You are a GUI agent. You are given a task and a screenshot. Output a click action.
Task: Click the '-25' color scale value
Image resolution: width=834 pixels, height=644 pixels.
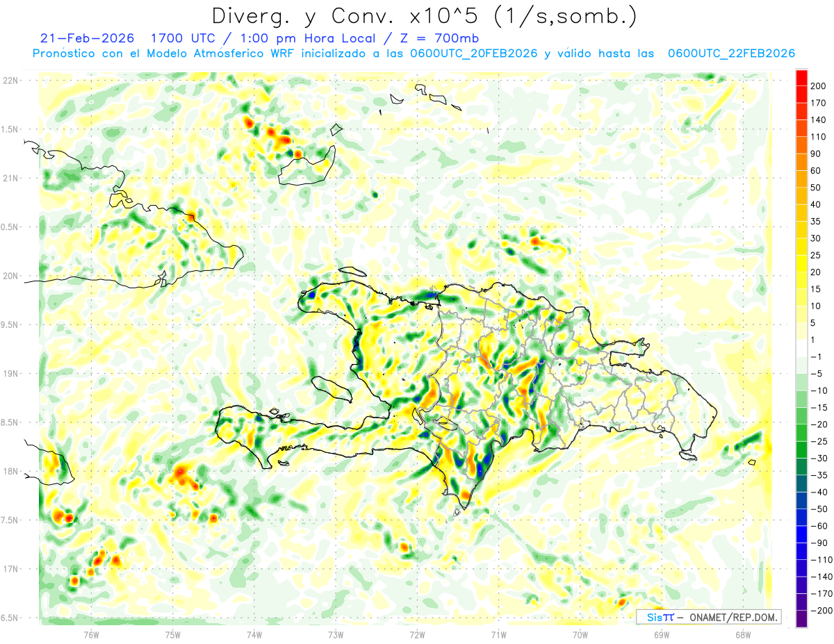click(820, 441)
